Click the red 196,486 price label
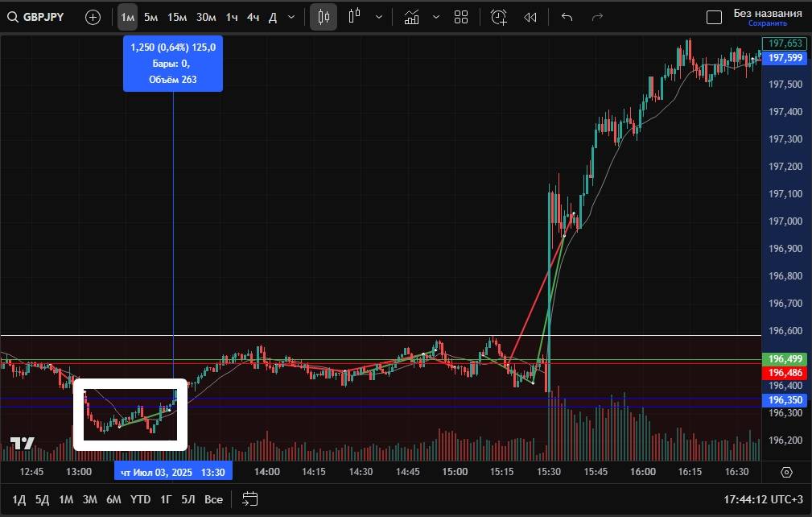 (x=785, y=373)
